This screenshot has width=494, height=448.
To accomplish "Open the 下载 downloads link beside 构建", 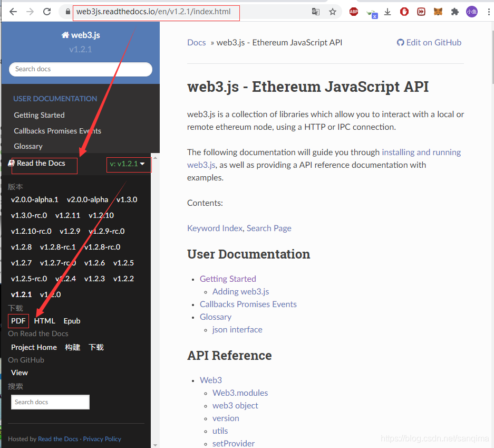I will (x=96, y=347).
